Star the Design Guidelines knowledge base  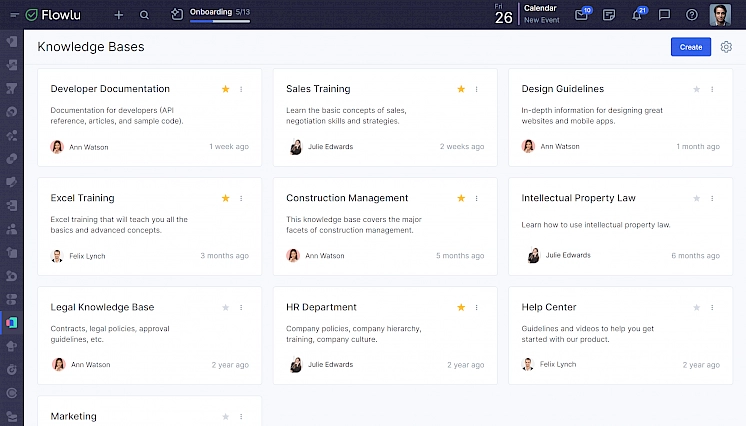click(x=697, y=89)
